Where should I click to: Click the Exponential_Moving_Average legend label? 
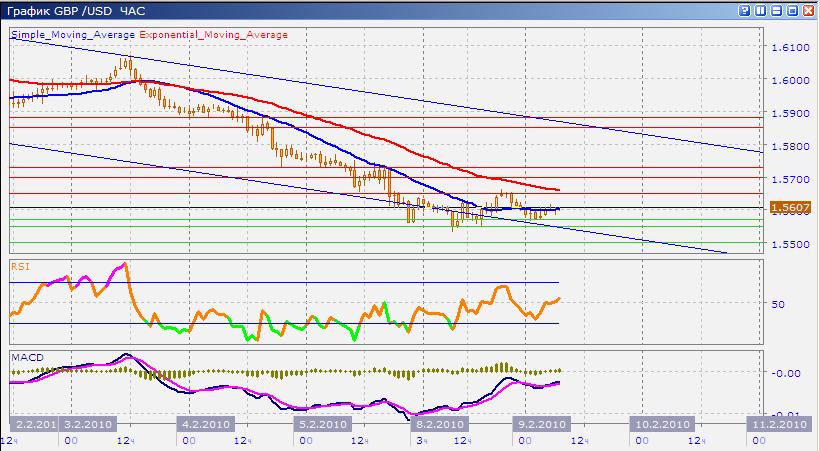point(213,35)
